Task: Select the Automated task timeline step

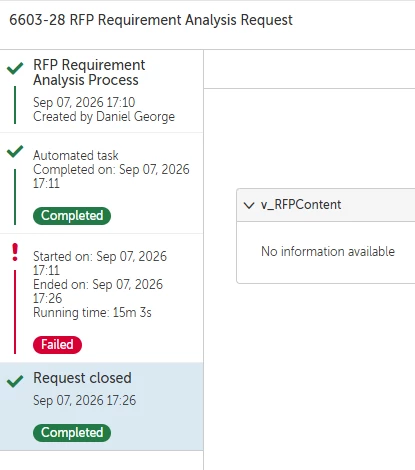Action: pos(101,183)
